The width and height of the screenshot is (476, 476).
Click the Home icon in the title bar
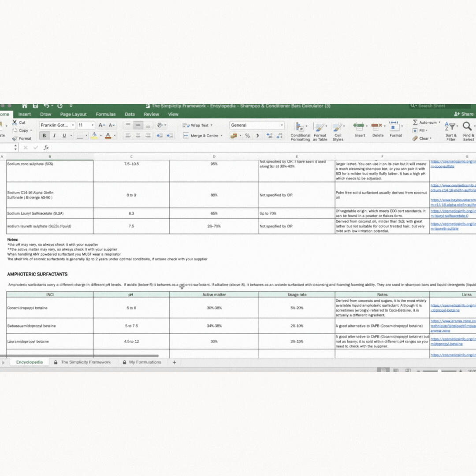tap(25, 106)
